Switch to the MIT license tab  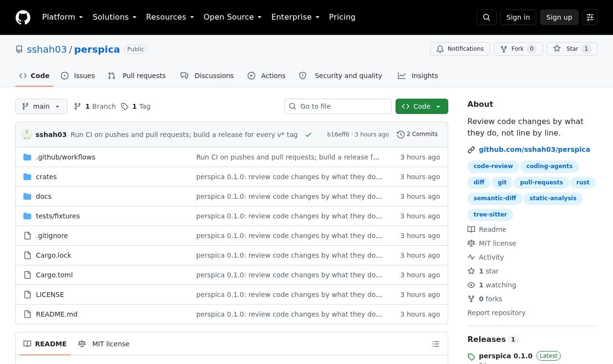(104, 344)
